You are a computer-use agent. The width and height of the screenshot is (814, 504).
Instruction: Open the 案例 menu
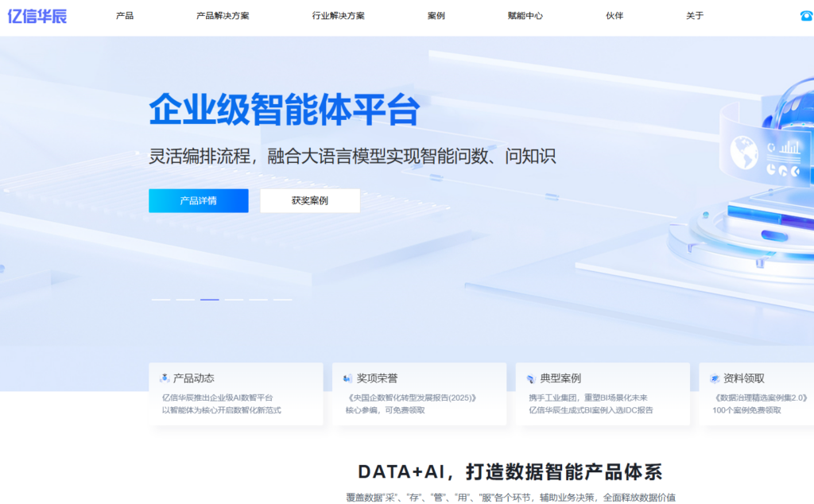[435, 15]
